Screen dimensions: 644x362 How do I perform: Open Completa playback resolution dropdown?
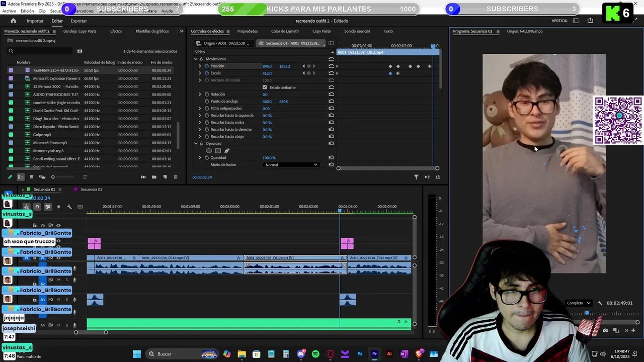pos(579,303)
